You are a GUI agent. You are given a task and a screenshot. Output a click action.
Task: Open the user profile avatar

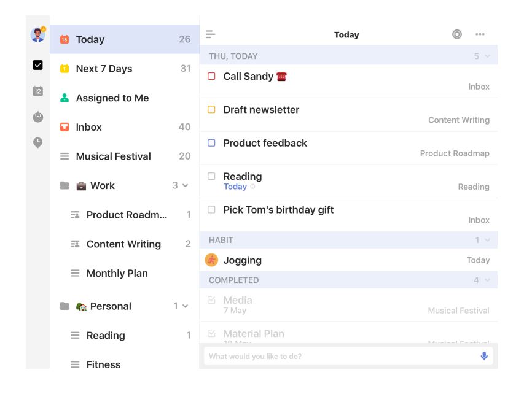point(37,34)
